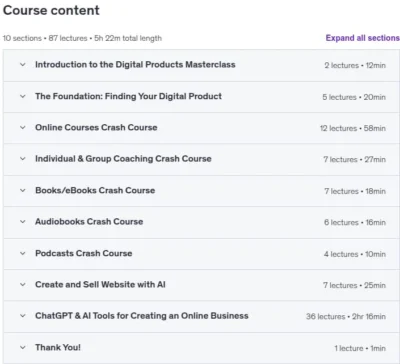Screen dimensions: 400x364
Task: Click the Thank You! section title
Action: click(x=58, y=347)
